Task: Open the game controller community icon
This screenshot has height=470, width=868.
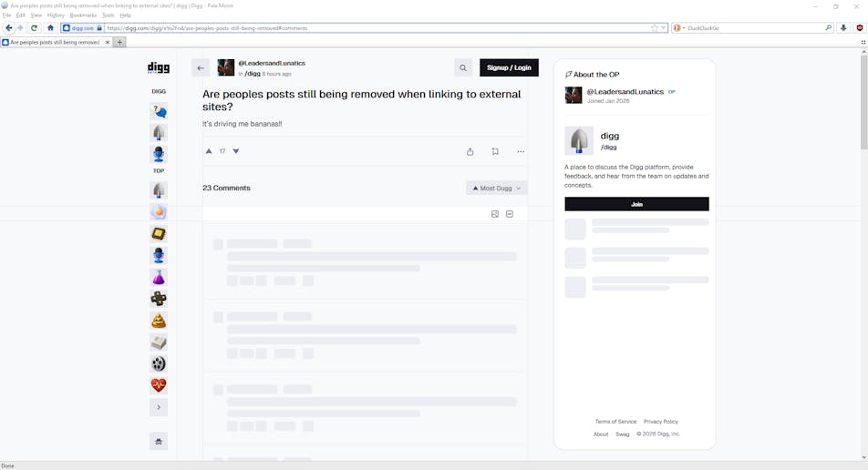Action: point(159,299)
